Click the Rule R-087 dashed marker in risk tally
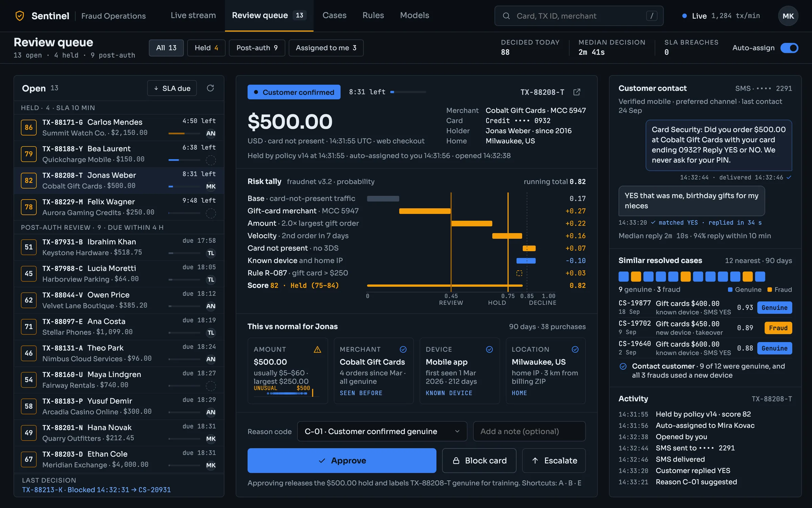The image size is (812, 508). tap(519, 273)
